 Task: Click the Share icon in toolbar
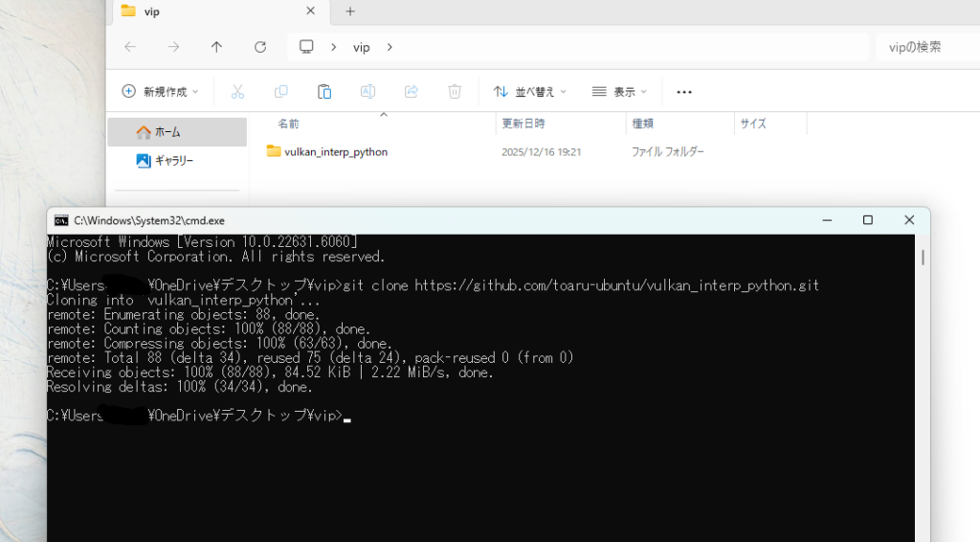pos(412,92)
